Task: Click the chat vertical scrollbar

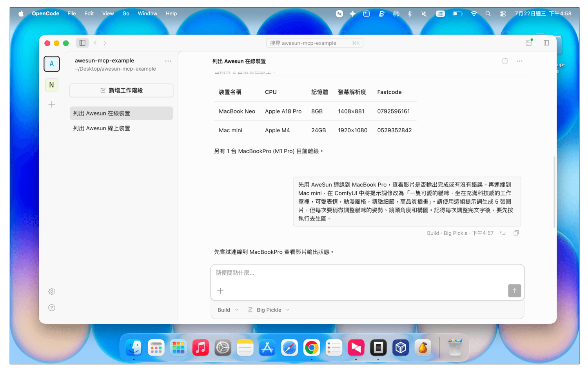Action: pyautogui.click(x=554, y=192)
